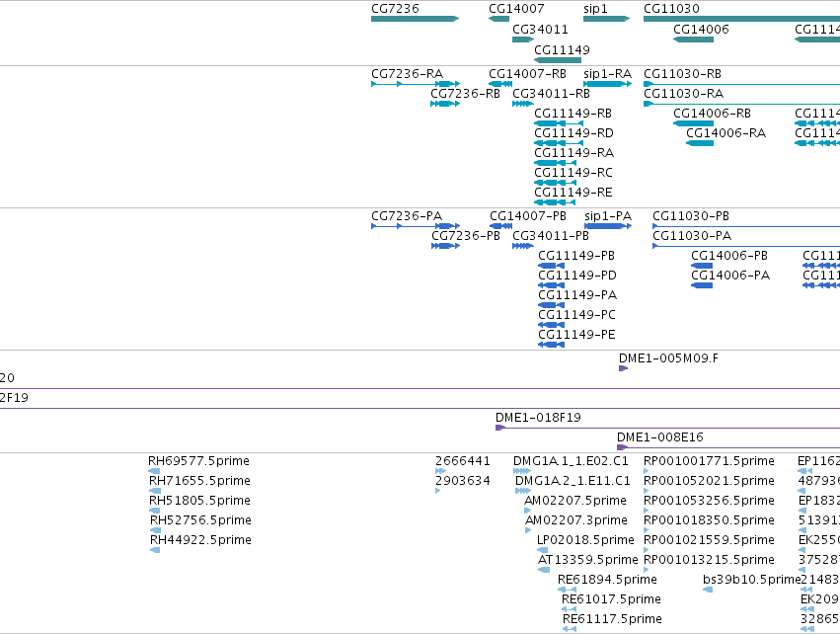This screenshot has width=840, height=634.
Task: Click EST RE61894.5prime
Action: click(568, 590)
